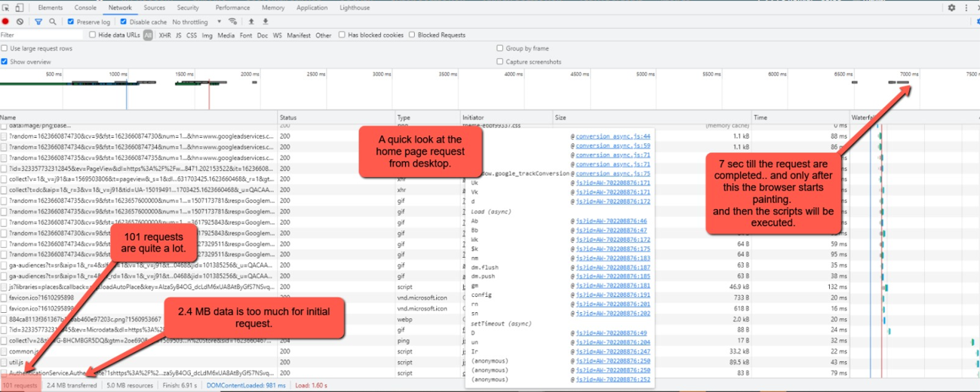Filter requests by CSS

click(192, 35)
